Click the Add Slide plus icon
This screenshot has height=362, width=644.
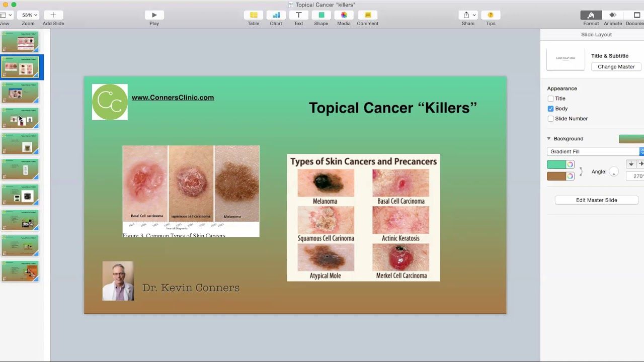click(53, 15)
